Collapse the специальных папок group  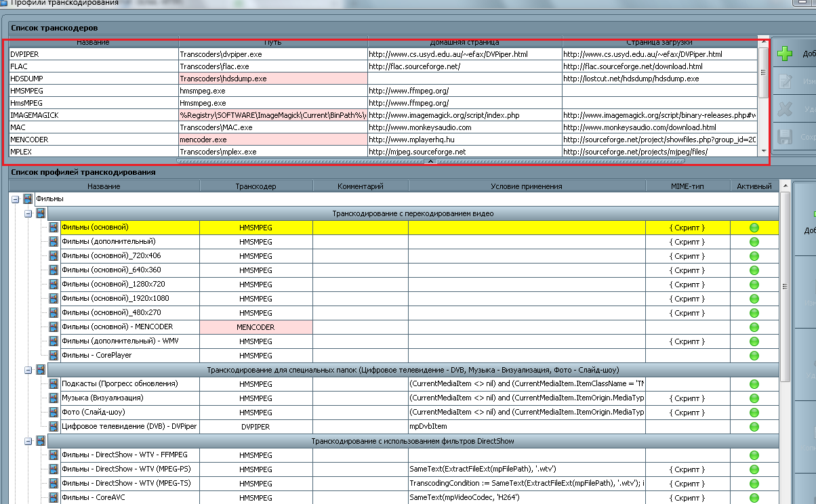pyautogui.click(x=28, y=370)
